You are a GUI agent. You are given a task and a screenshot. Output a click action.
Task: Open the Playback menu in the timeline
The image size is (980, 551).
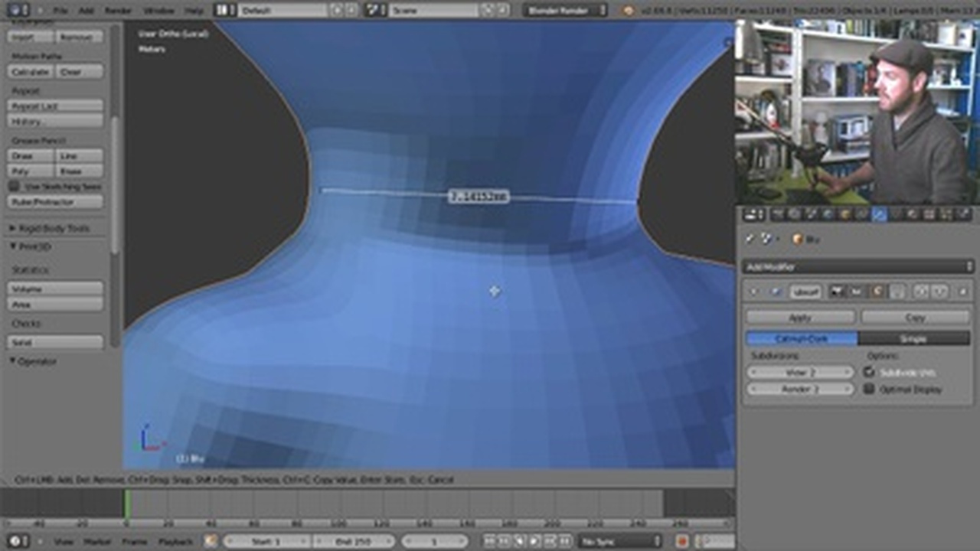[175, 541]
